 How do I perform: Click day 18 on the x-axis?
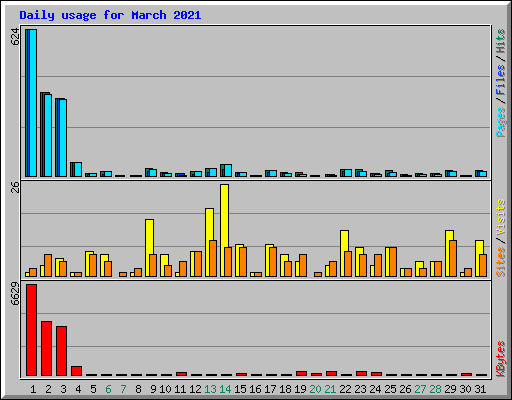[x=285, y=389]
